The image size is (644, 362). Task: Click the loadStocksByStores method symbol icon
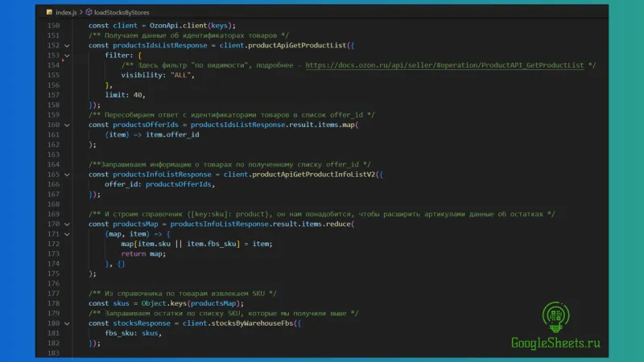pos(89,13)
